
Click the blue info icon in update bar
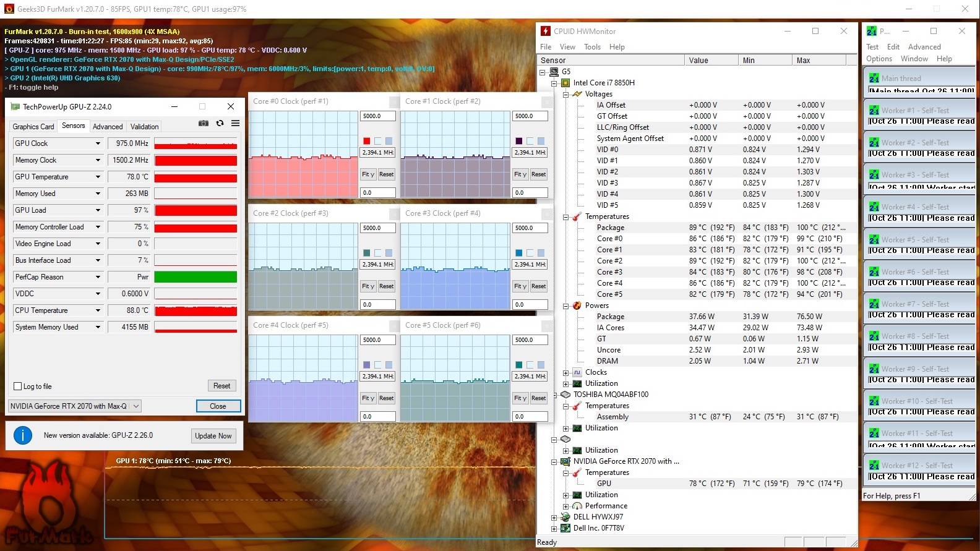[23, 435]
